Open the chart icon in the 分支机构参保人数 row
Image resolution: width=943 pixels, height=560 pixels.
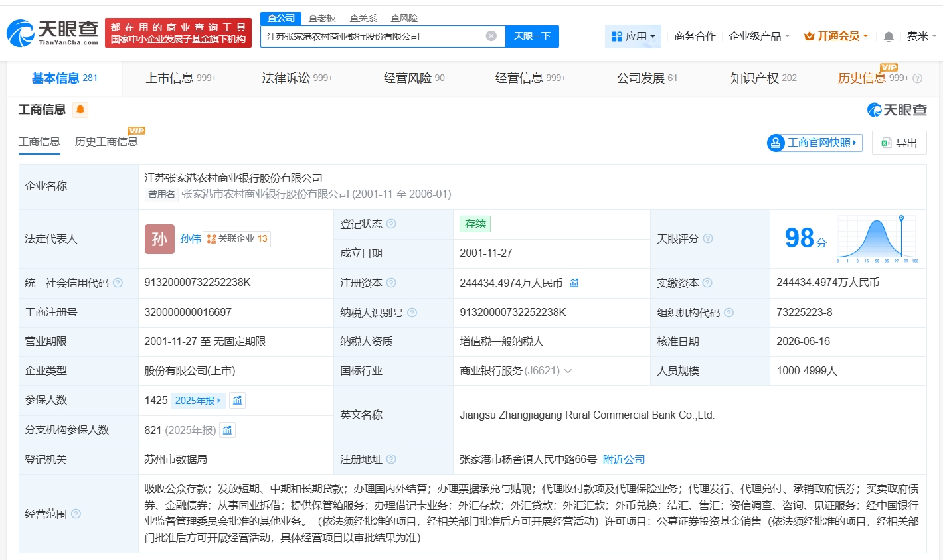click(227, 430)
